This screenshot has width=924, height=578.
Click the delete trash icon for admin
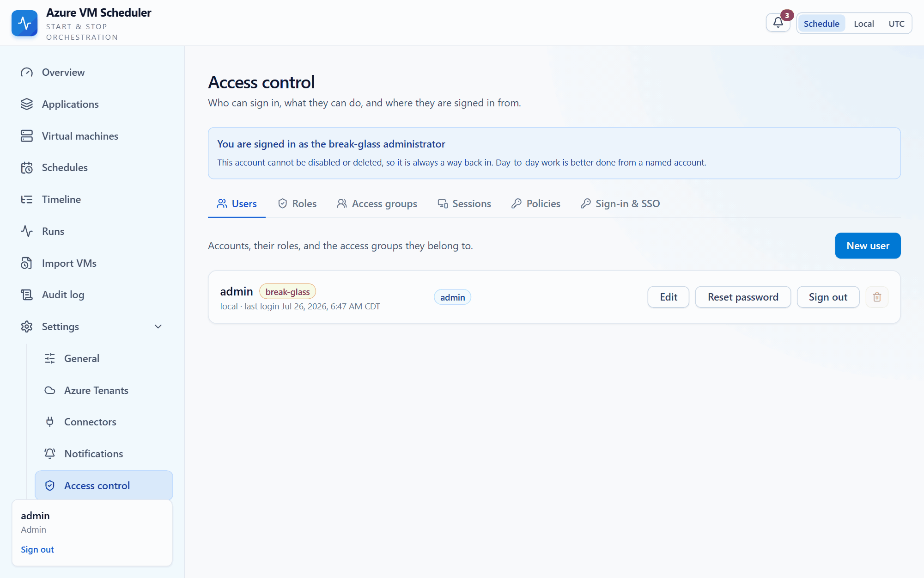(x=877, y=297)
